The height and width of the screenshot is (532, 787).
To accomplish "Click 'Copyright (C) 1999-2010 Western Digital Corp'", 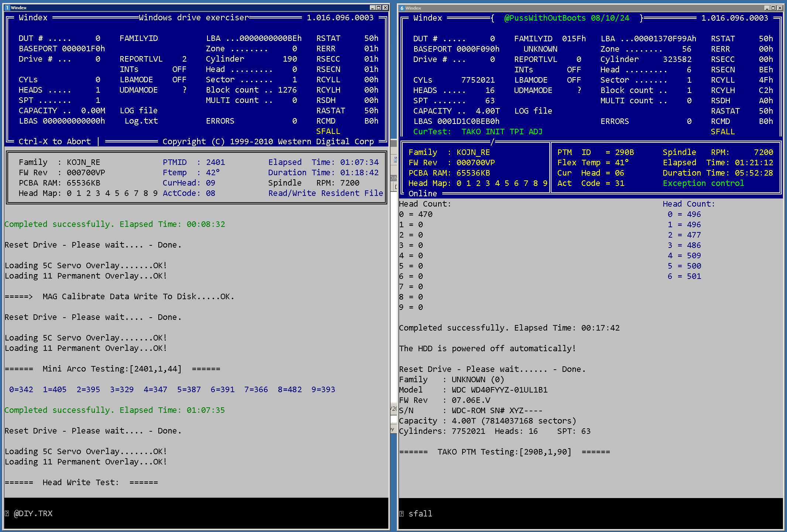I will (x=268, y=141).
